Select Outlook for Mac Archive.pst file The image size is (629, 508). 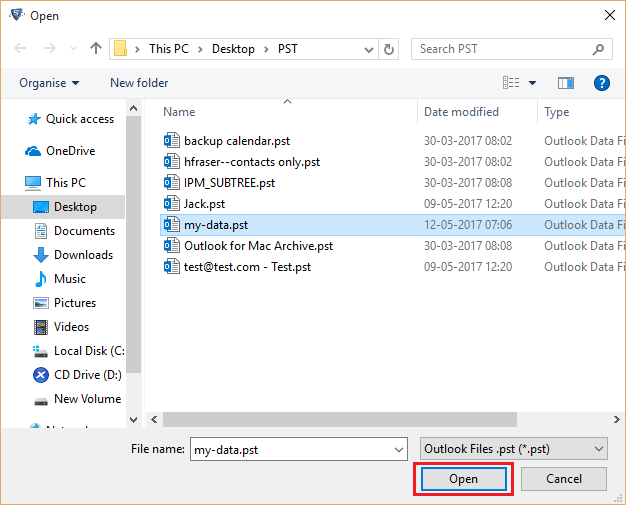point(258,246)
